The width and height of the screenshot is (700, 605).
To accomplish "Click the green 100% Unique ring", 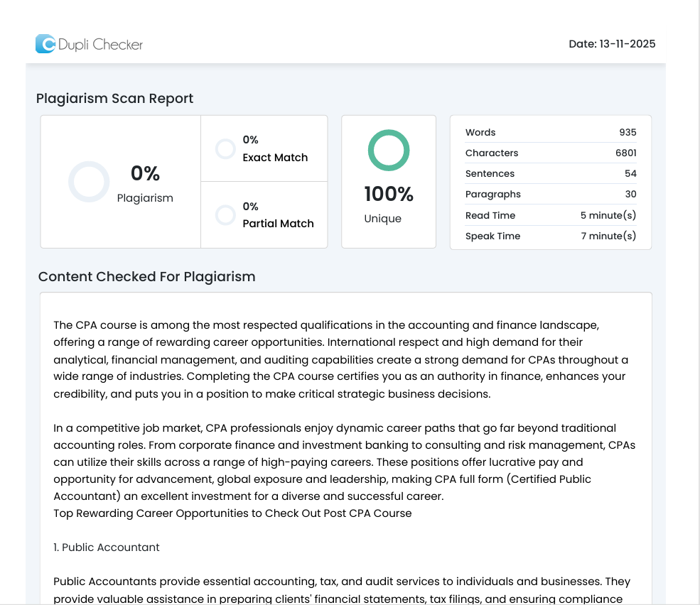I will click(x=389, y=151).
